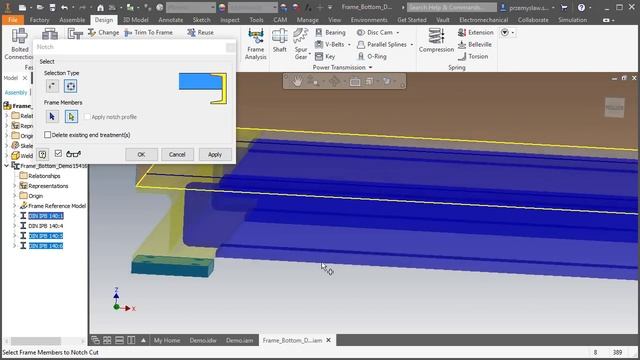Open the Annotate ribbon tab
640x360 pixels.
pyautogui.click(x=171, y=20)
